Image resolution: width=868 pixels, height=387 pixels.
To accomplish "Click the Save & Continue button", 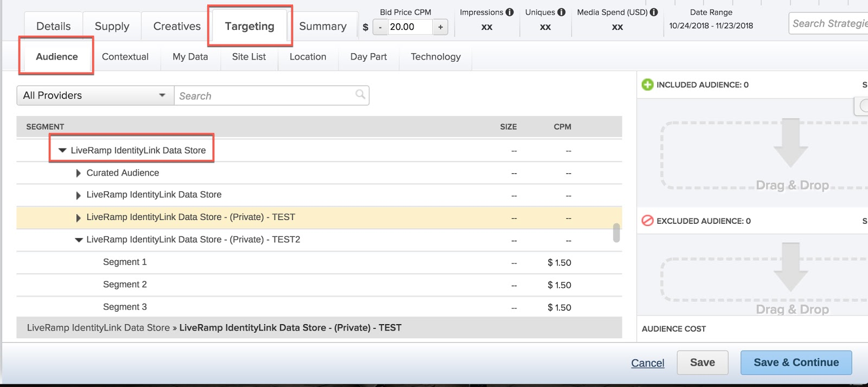I will (x=796, y=363).
